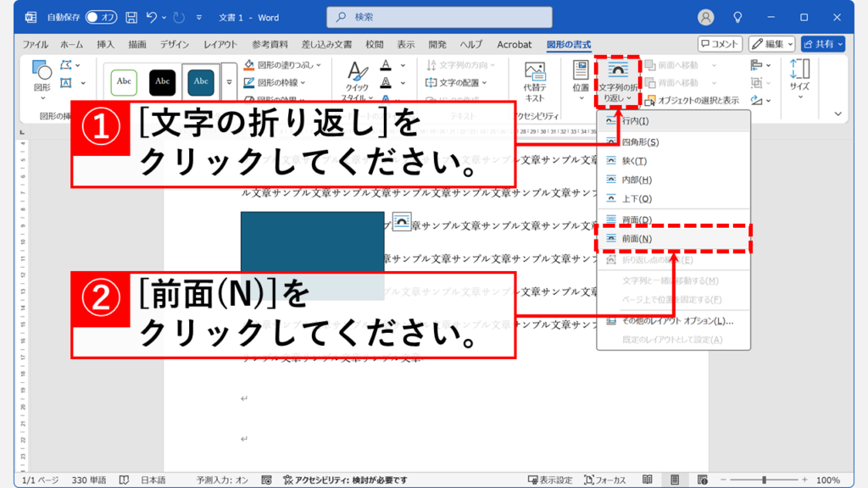This screenshot has width=868, height=488.
Task: Click the Rotate objects icon
Action: 757,100
